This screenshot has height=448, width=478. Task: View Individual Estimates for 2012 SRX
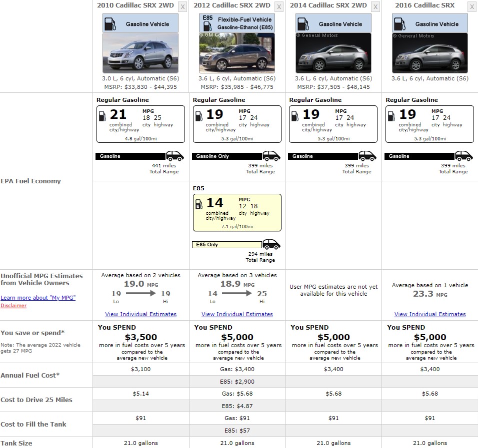coord(237,314)
